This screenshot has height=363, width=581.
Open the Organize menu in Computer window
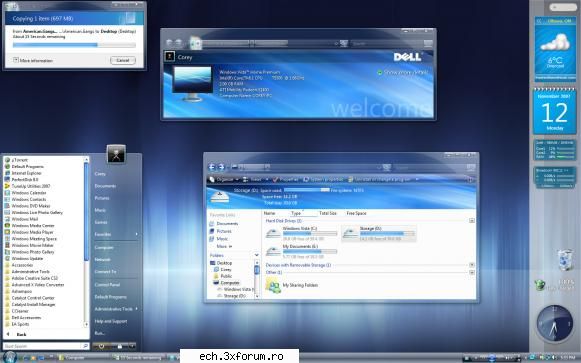[224, 180]
